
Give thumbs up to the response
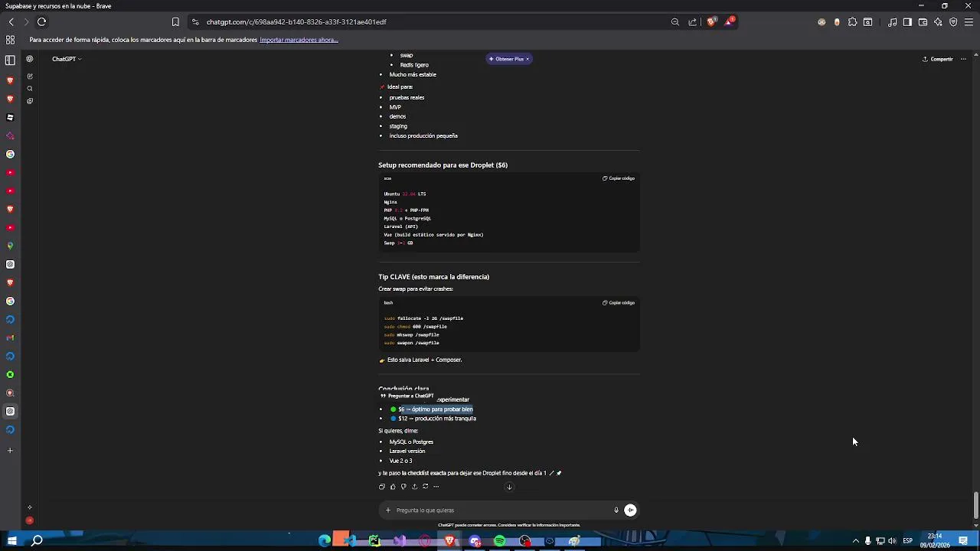(393, 487)
